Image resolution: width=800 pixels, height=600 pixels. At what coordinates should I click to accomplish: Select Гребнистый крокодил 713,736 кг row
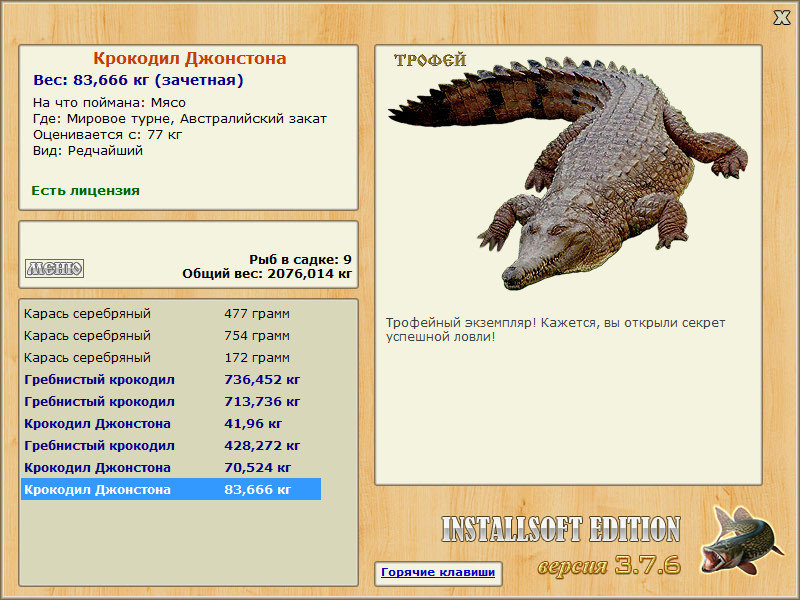point(171,401)
